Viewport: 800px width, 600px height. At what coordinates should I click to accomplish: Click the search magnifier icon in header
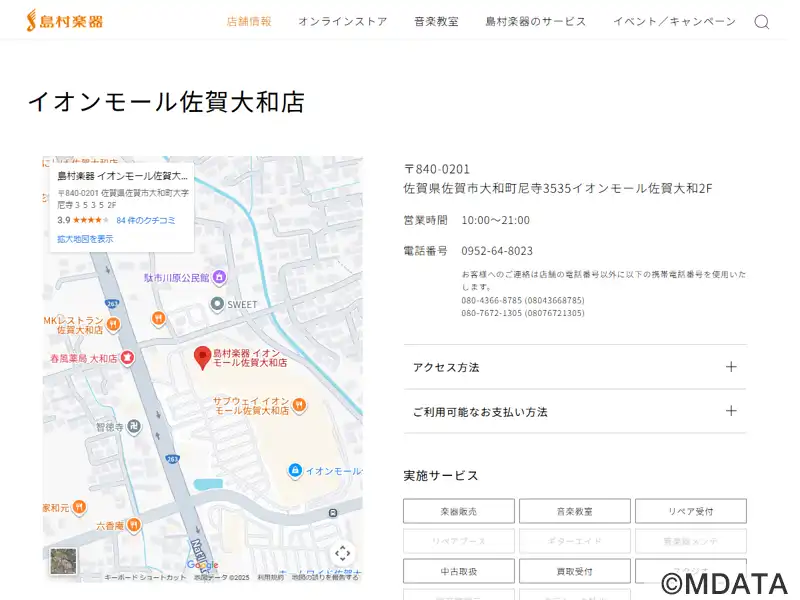[x=762, y=22]
